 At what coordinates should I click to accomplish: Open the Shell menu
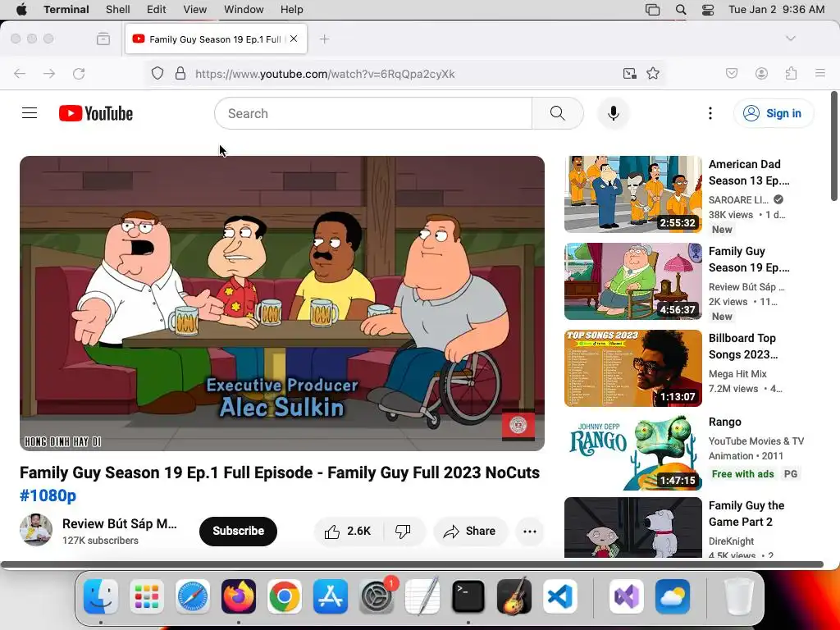click(x=117, y=10)
